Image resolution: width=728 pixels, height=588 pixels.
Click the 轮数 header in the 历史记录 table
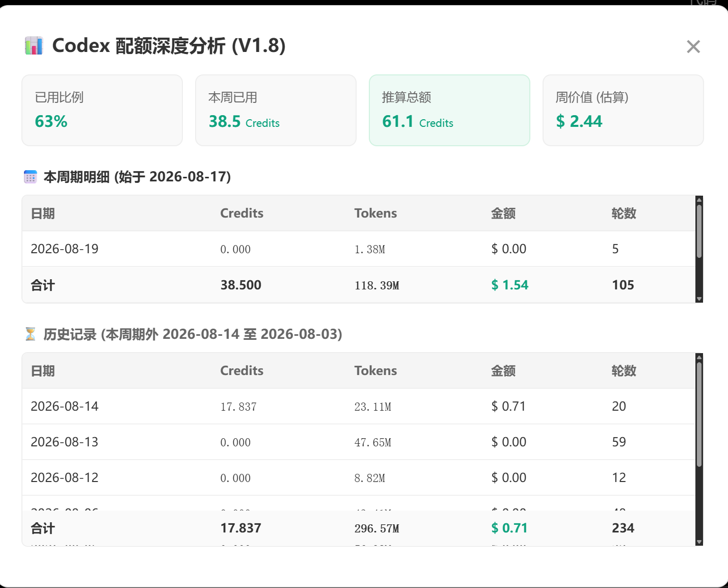click(624, 371)
